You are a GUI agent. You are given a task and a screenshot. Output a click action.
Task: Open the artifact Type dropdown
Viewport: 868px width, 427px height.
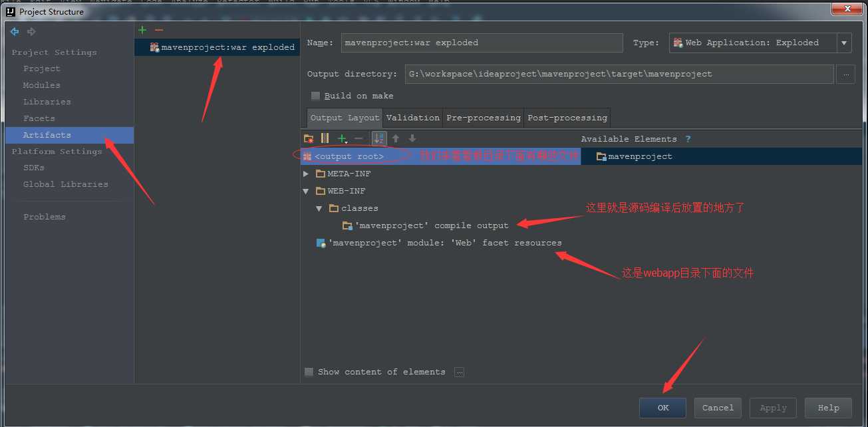click(x=845, y=43)
